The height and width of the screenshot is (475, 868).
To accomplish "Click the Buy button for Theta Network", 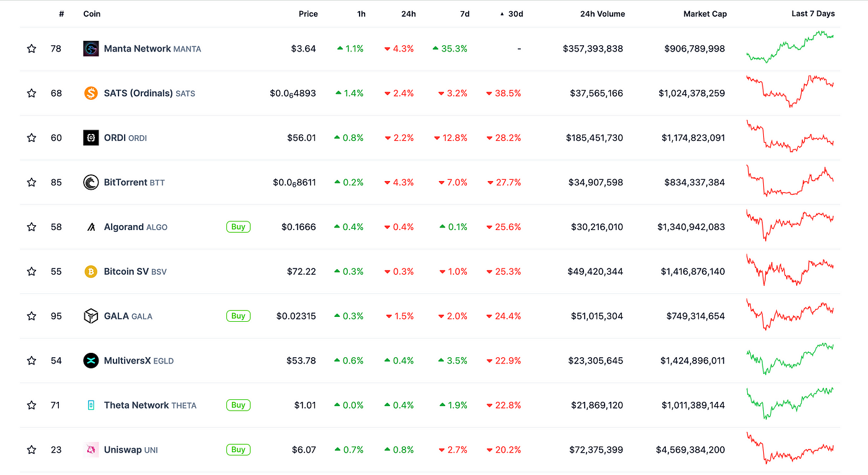I will coord(238,405).
